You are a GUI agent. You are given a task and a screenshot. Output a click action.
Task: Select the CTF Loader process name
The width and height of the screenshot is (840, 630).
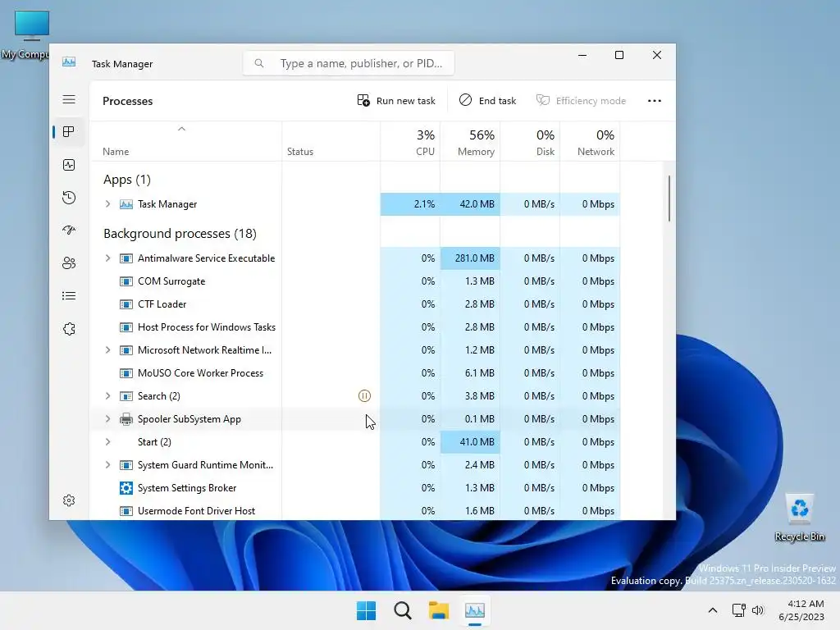pyautogui.click(x=162, y=304)
